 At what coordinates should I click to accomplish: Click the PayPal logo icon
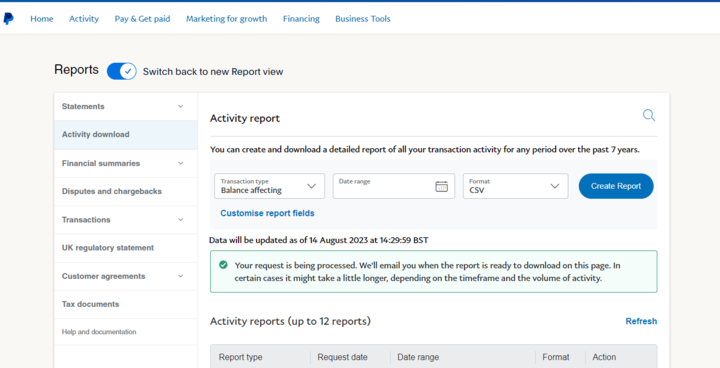(8, 19)
